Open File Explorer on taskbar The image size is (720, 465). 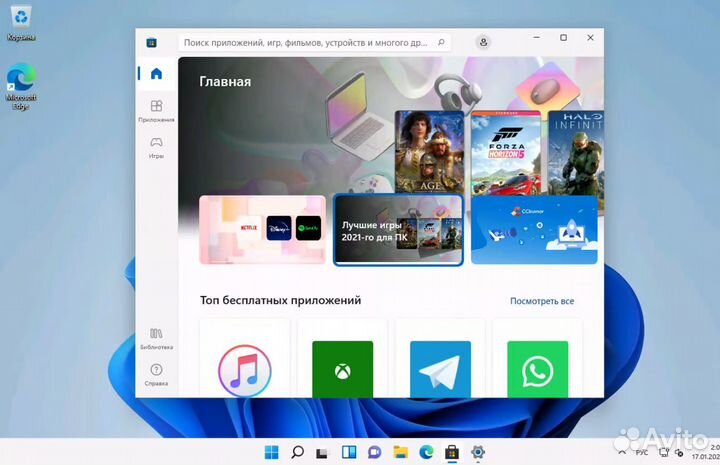click(401, 452)
